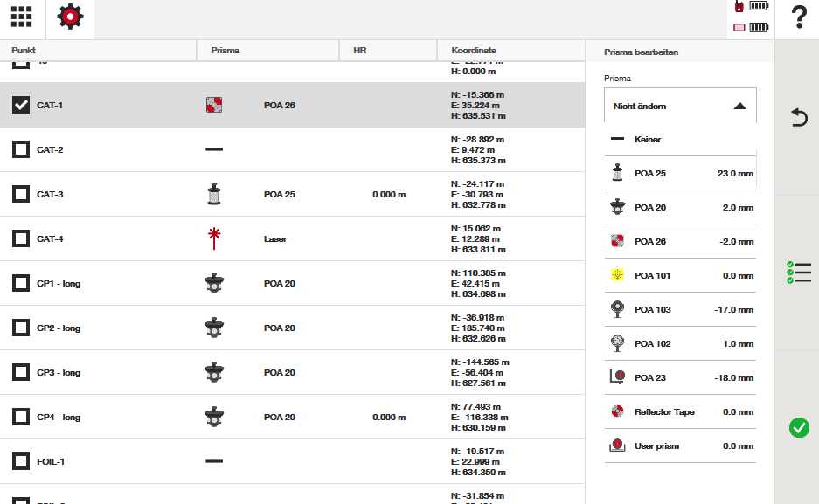
Task: Click the undo back arrow icon
Action: pos(799,118)
